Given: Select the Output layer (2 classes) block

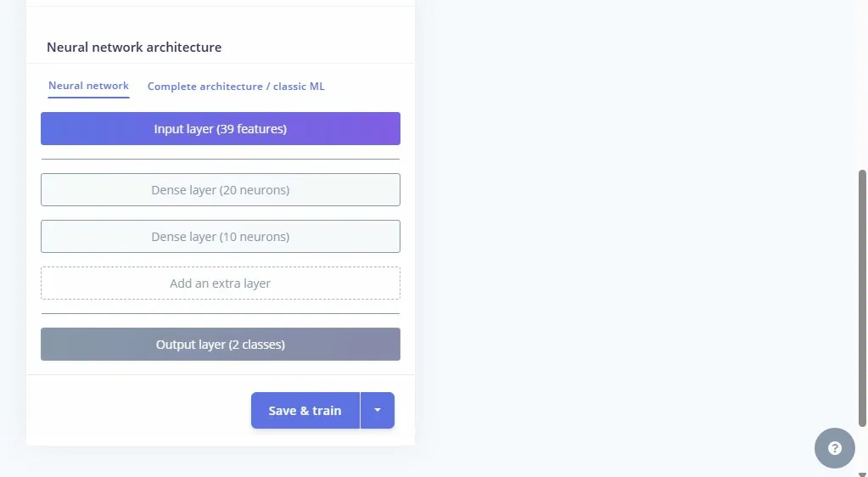Looking at the screenshot, I should [x=221, y=345].
